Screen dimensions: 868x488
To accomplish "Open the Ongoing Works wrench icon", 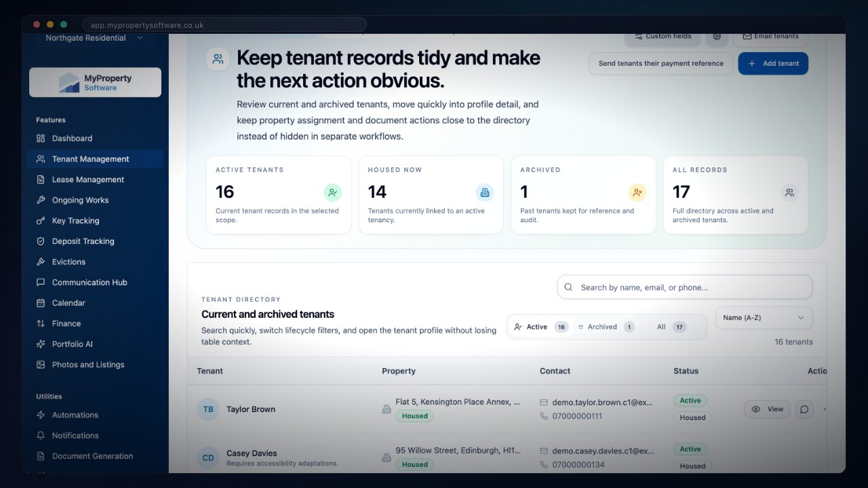I will pos(41,200).
